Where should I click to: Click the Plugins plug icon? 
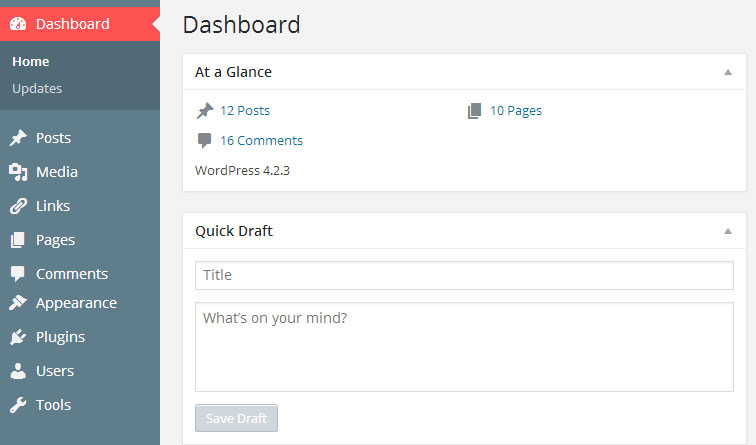point(18,337)
